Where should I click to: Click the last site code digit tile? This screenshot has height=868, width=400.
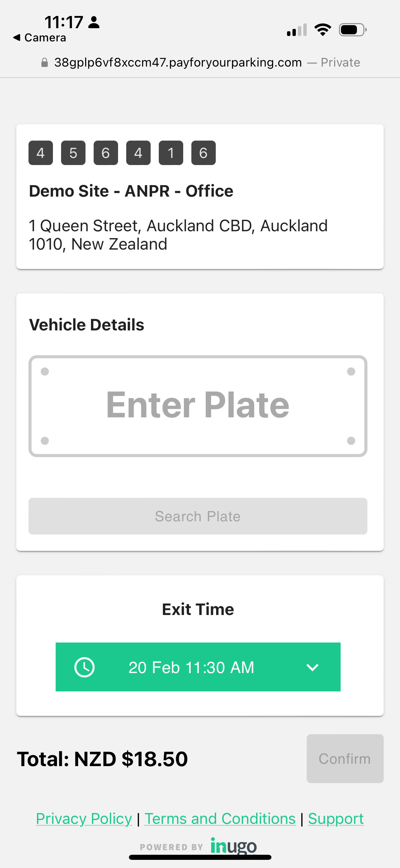[204, 153]
